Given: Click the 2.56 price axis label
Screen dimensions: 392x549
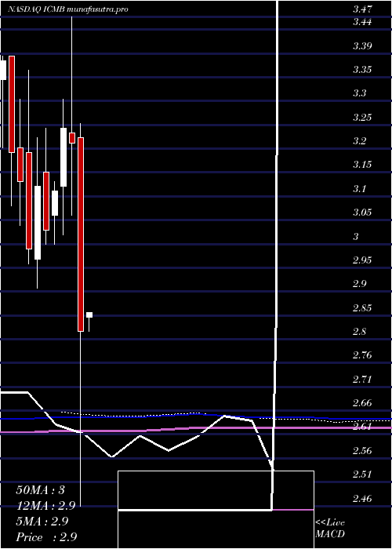Looking at the screenshot, I should [x=362, y=451].
